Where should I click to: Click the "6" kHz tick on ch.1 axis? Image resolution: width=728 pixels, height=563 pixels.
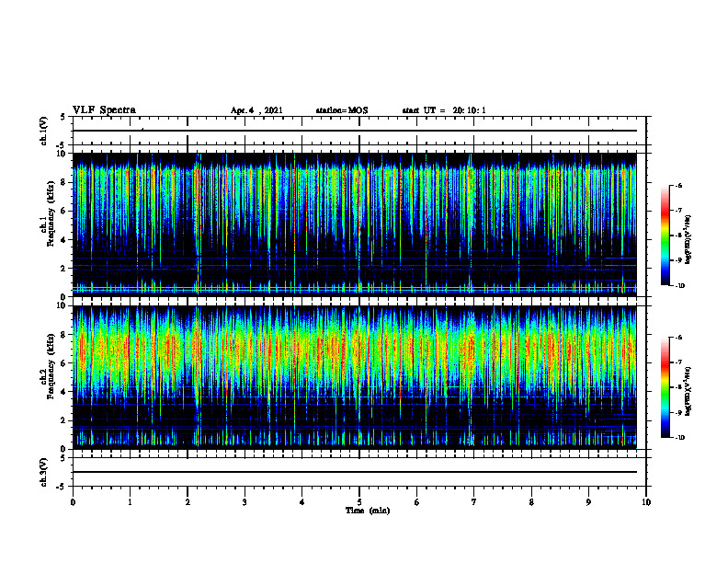64,212
